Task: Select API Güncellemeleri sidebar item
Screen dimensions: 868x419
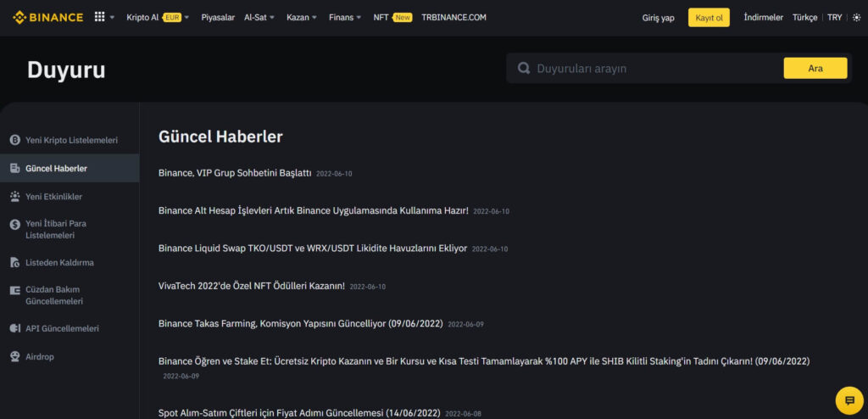Action: (70, 328)
